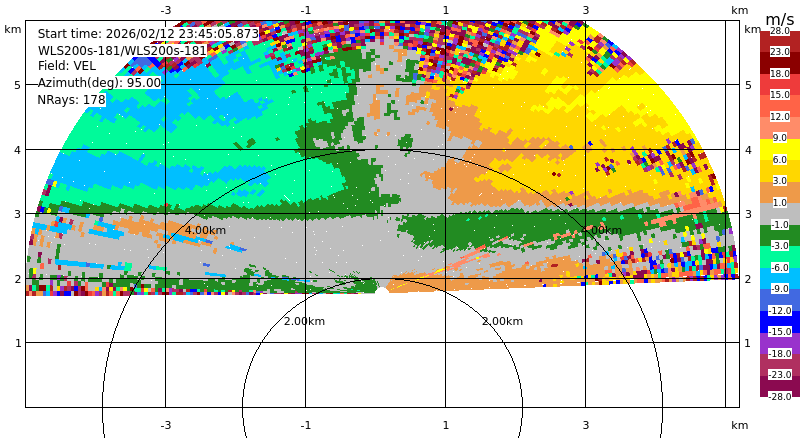This screenshot has height=438, width=800.
Task: Click the -1.0 colorbar label
Action: pyautogui.click(x=780, y=225)
